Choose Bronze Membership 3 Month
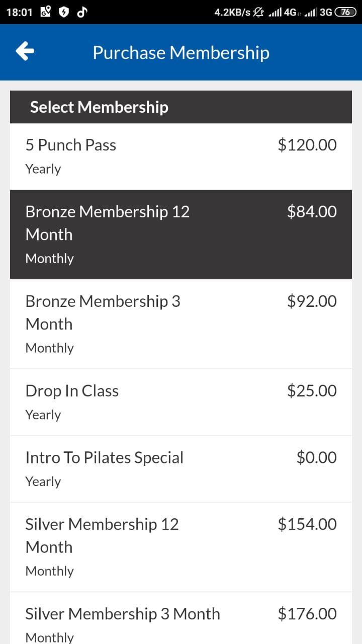Viewport: 362px width, 644px height. point(181,324)
